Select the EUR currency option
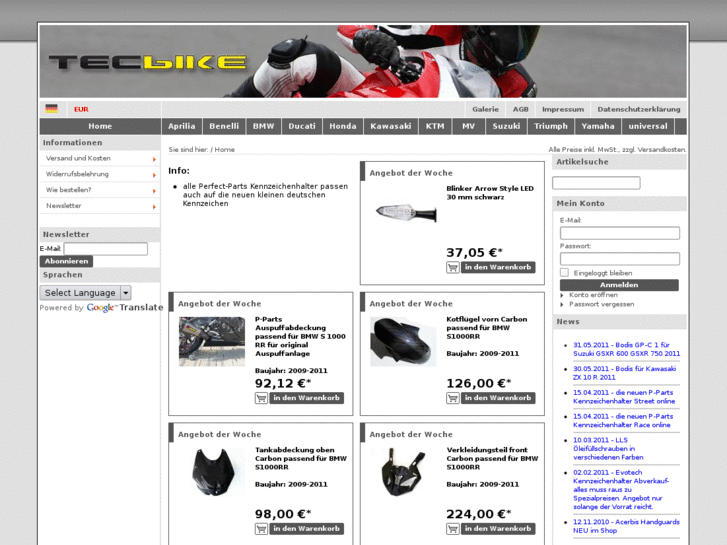This screenshot has width=727, height=545. (x=81, y=109)
